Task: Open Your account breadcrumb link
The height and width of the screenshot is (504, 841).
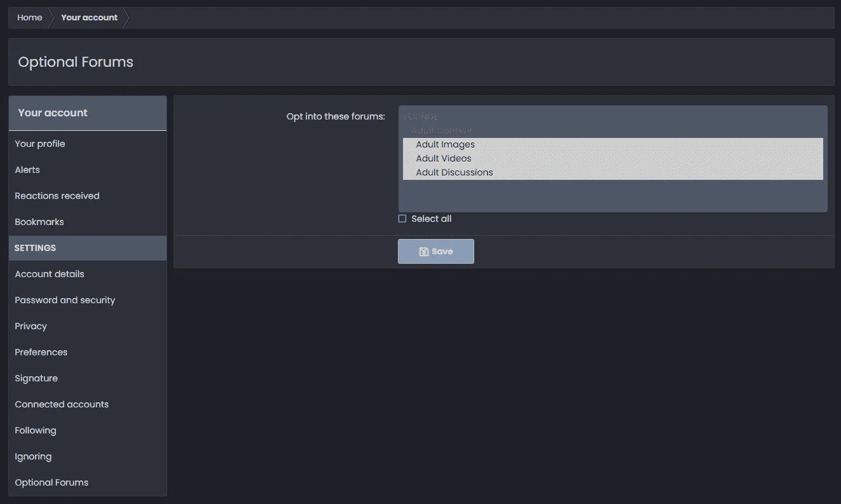Action: (x=89, y=18)
